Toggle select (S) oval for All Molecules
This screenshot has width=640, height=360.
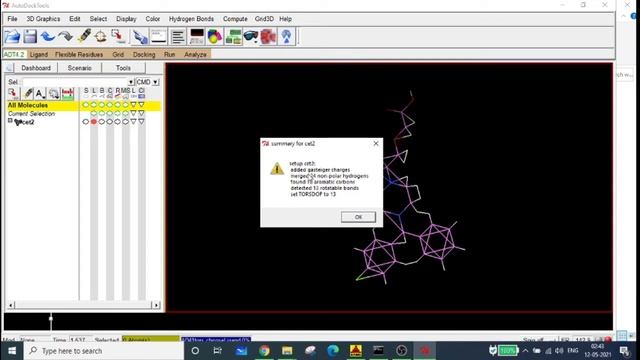[86, 105]
